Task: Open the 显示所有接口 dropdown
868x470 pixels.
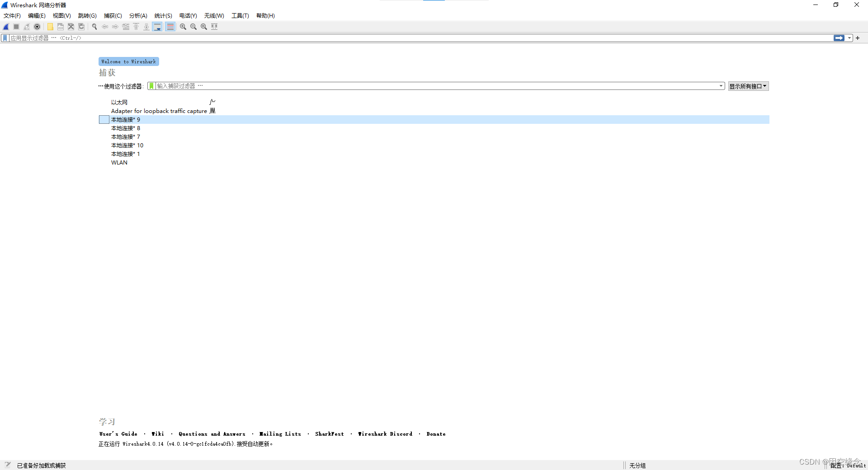Action: pos(748,86)
